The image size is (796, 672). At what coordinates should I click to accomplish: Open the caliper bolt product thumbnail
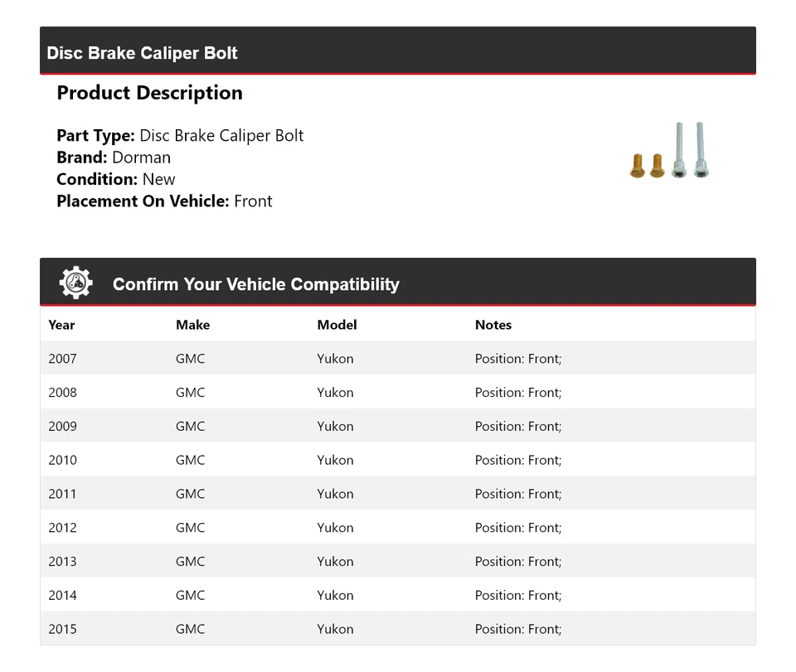tap(670, 152)
